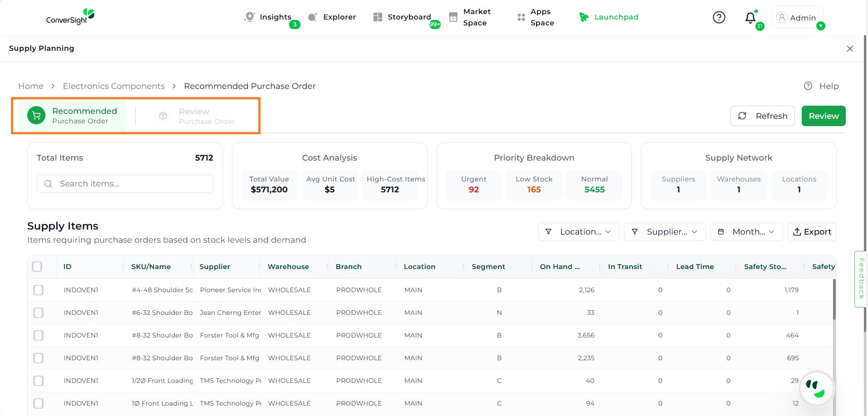Open the ConverSight chat assistant bubble

point(817,388)
